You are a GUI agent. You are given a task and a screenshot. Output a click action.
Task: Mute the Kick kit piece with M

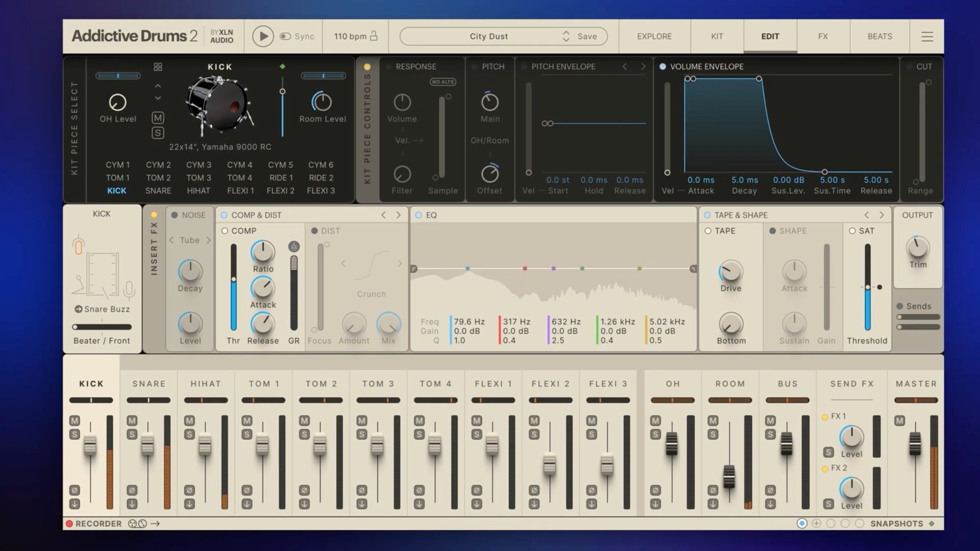point(158,118)
